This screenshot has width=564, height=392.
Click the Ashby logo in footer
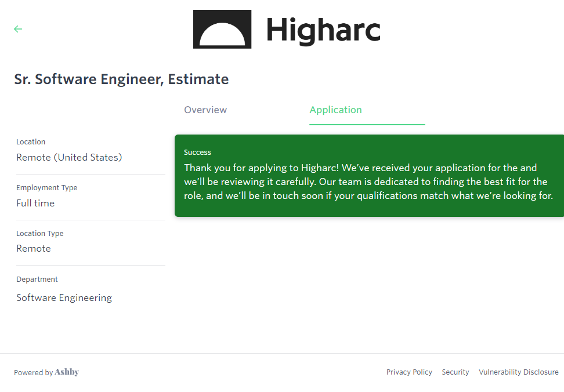[x=67, y=372]
